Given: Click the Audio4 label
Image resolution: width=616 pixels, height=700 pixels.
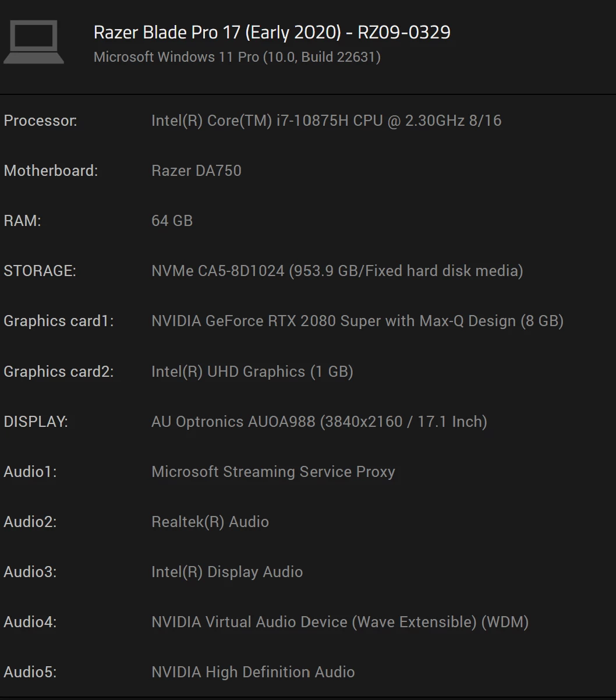Looking at the screenshot, I should 30,622.
